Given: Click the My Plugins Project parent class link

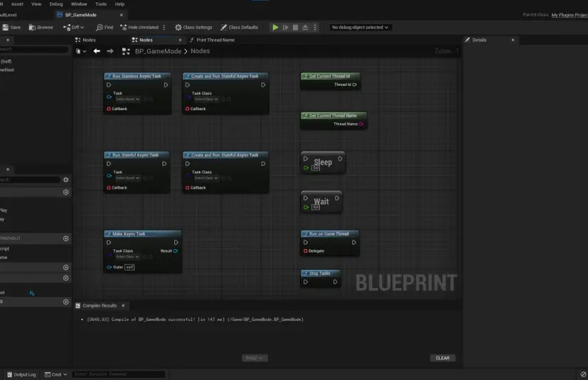Looking at the screenshot, I should tap(570, 15).
